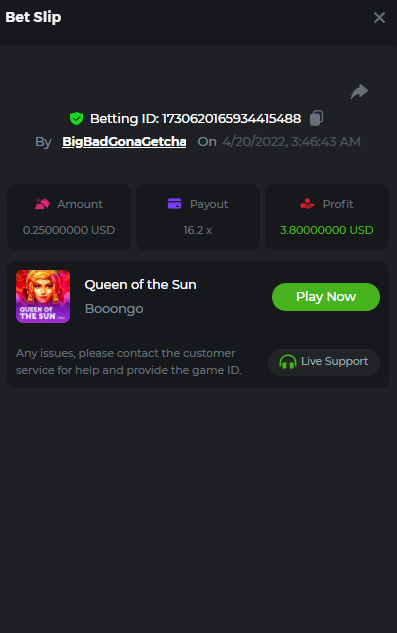This screenshot has height=633, width=397.
Task: Click the Play Now button
Action: click(326, 297)
